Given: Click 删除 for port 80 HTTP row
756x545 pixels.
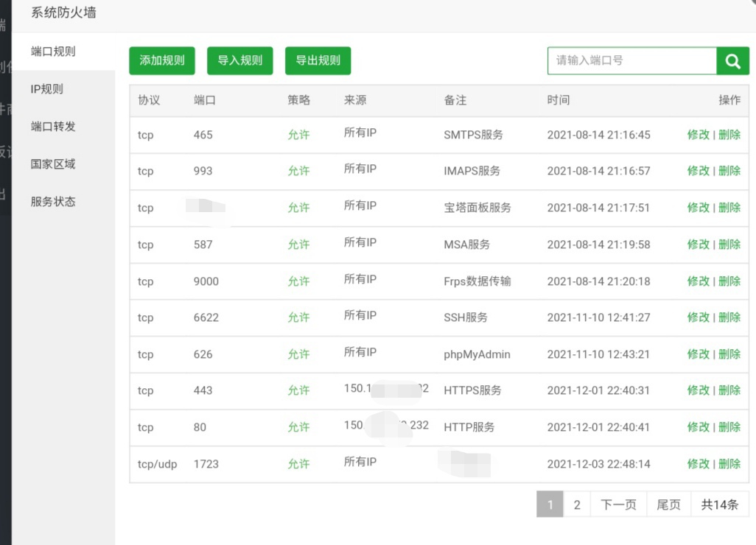Looking at the screenshot, I should click(x=729, y=427).
